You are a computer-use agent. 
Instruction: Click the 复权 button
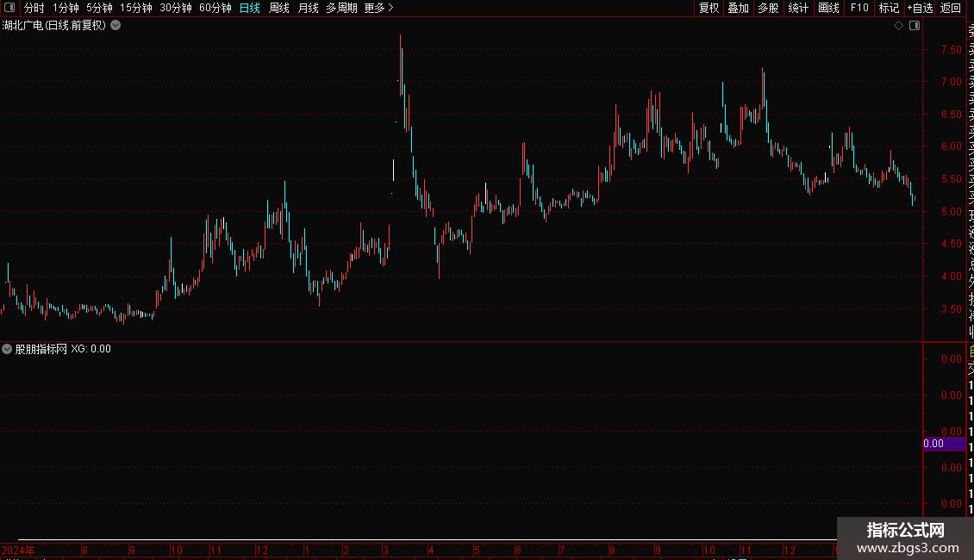coord(709,8)
